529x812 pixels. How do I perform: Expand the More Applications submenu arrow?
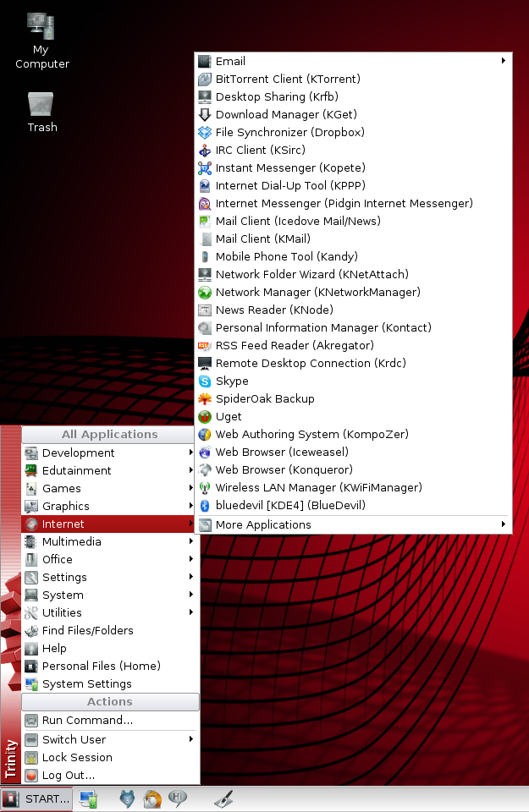point(503,524)
